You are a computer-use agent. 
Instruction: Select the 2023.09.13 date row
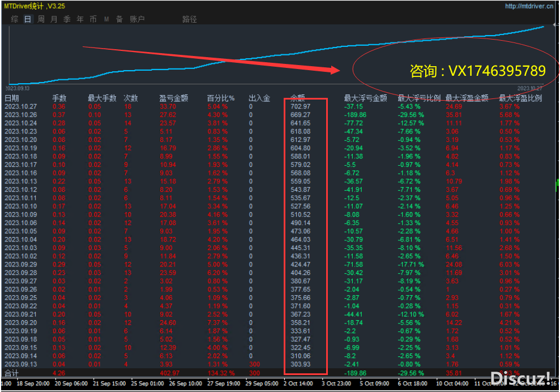coord(20,364)
